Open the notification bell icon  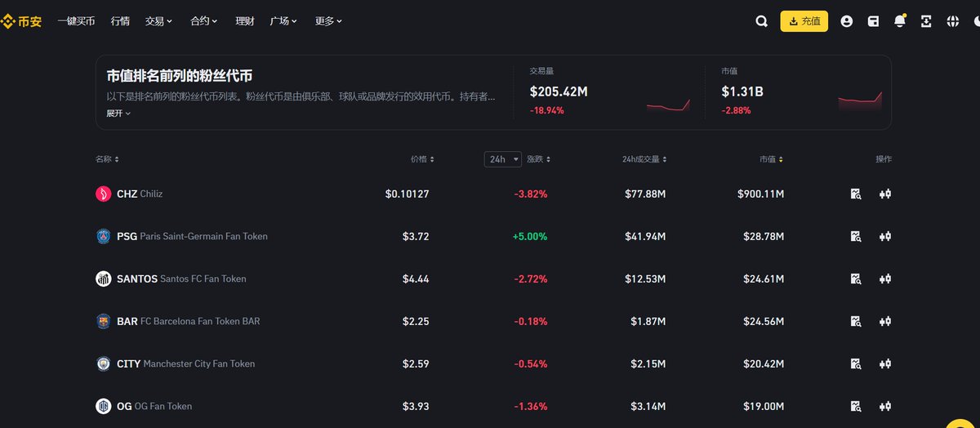(x=900, y=21)
